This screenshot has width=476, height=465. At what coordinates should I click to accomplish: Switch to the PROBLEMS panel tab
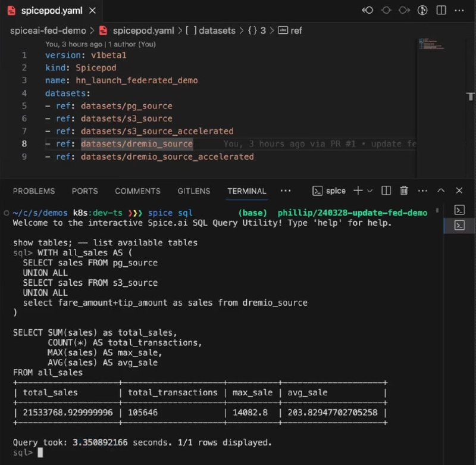(34, 191)
